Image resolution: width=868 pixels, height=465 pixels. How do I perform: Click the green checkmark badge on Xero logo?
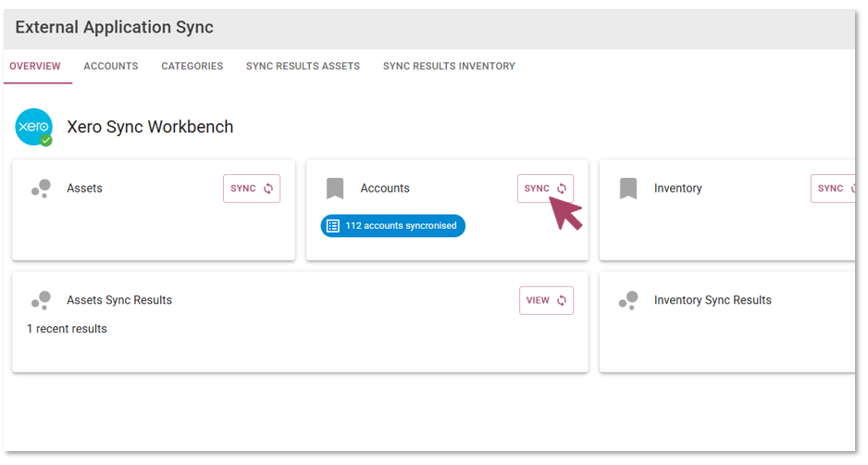(x=46, y=141)
